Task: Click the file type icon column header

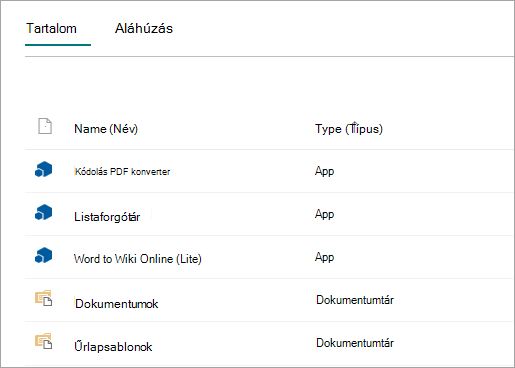Action: [45, 126]
